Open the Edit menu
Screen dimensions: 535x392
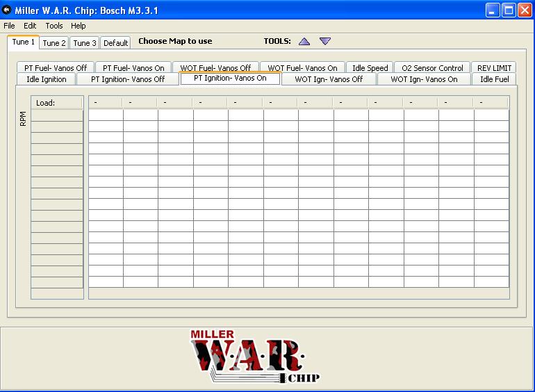click(x=30, y=26)
